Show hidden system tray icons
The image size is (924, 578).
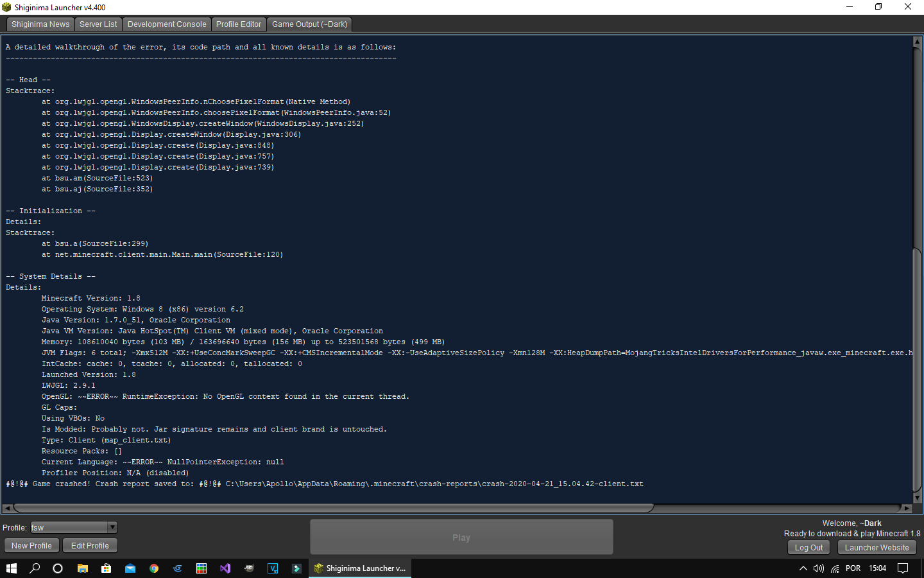pos(803,568)
